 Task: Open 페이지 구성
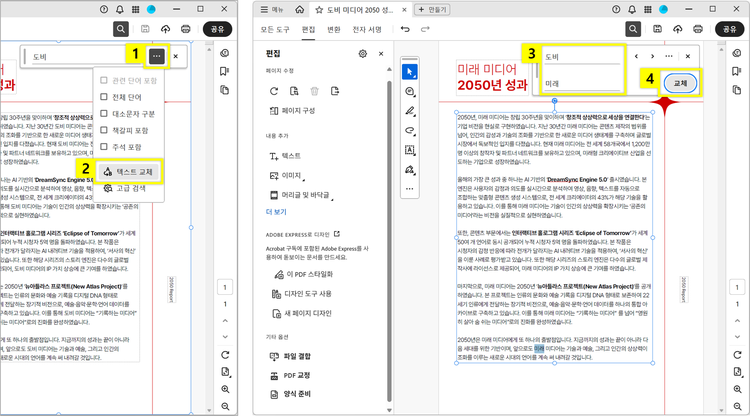tap(292, 110)
